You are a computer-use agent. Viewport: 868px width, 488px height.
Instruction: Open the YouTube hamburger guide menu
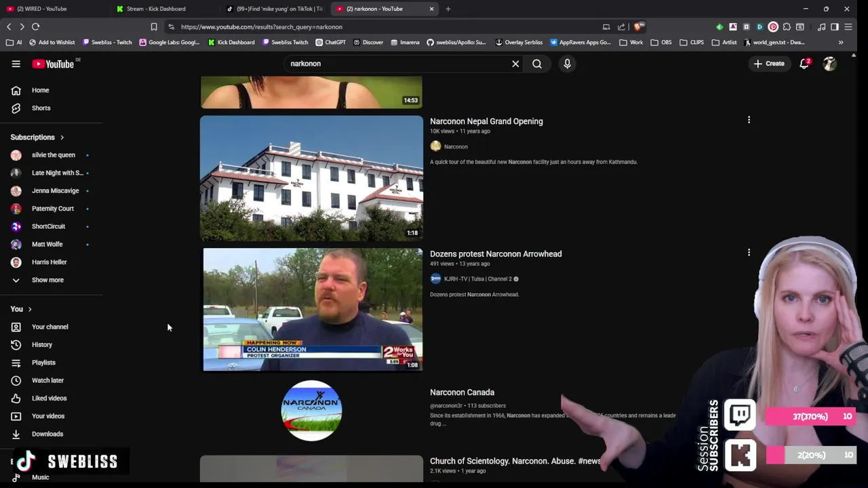[16, 64]
